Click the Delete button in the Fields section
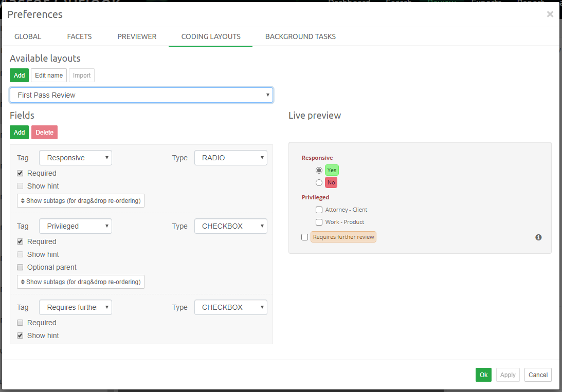The width and height of the screenshot is (562, 392). pyautogui.click(x=44, y=132)
